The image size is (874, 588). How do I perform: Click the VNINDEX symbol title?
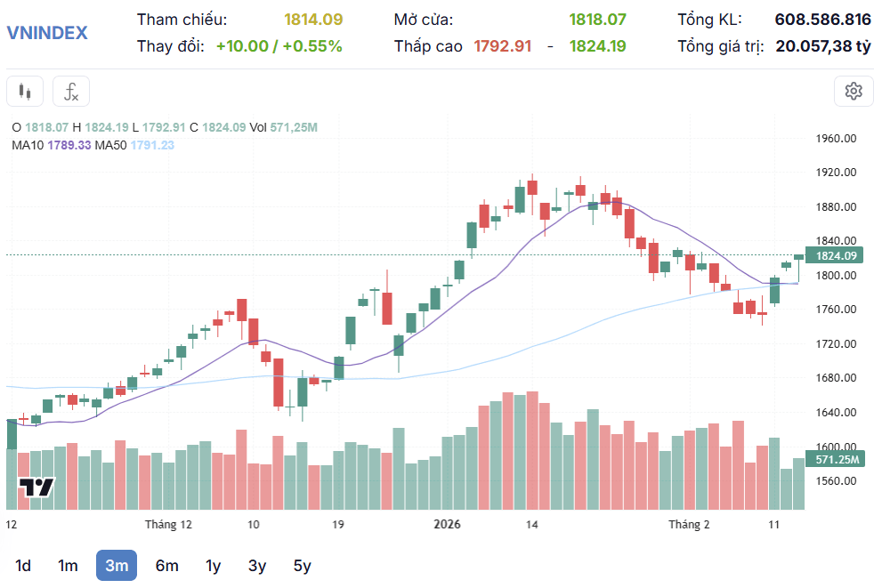47,33
